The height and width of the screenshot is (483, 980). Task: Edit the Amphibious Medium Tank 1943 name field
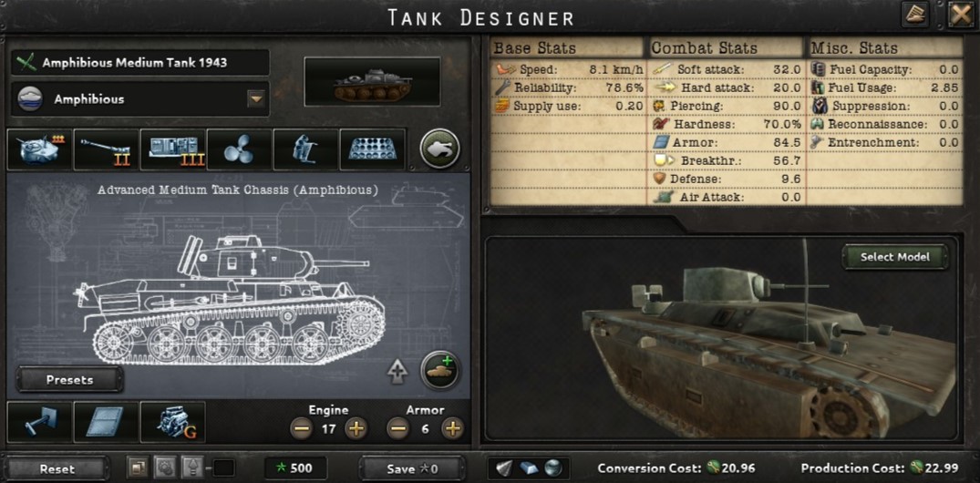[140, 63]
